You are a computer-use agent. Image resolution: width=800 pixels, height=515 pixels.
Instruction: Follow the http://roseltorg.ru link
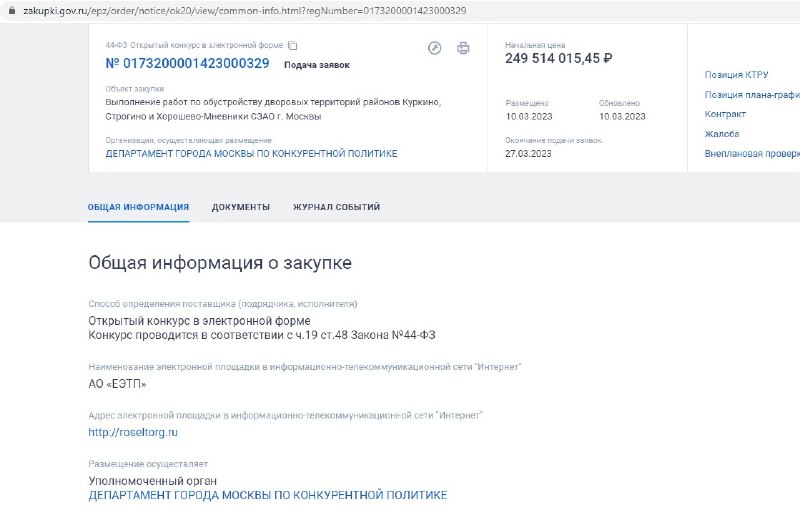pyautogui.click(x=133, y=432)
